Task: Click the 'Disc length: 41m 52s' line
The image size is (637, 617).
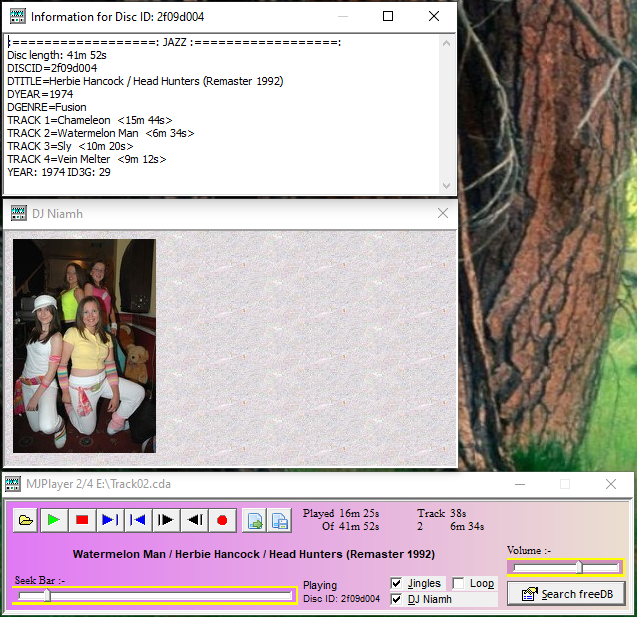Action: point(57,55)
